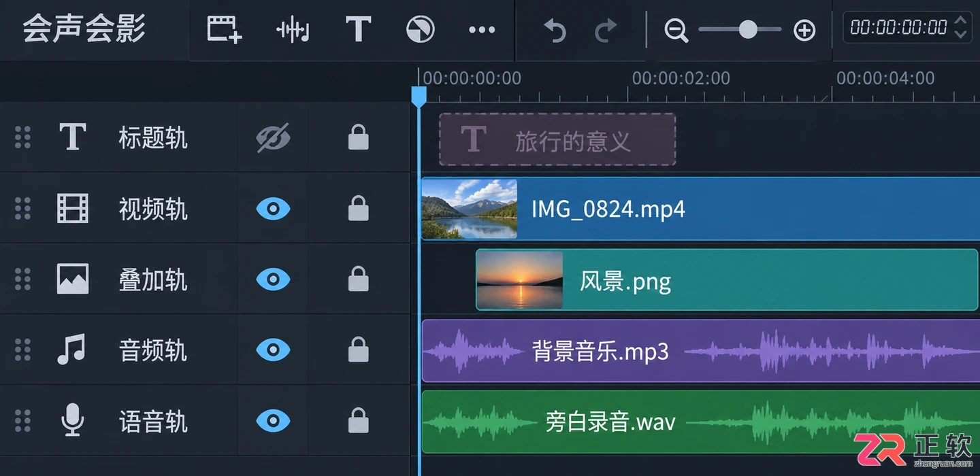Click the 音频轨 drag handle dots

pos(23,350)
